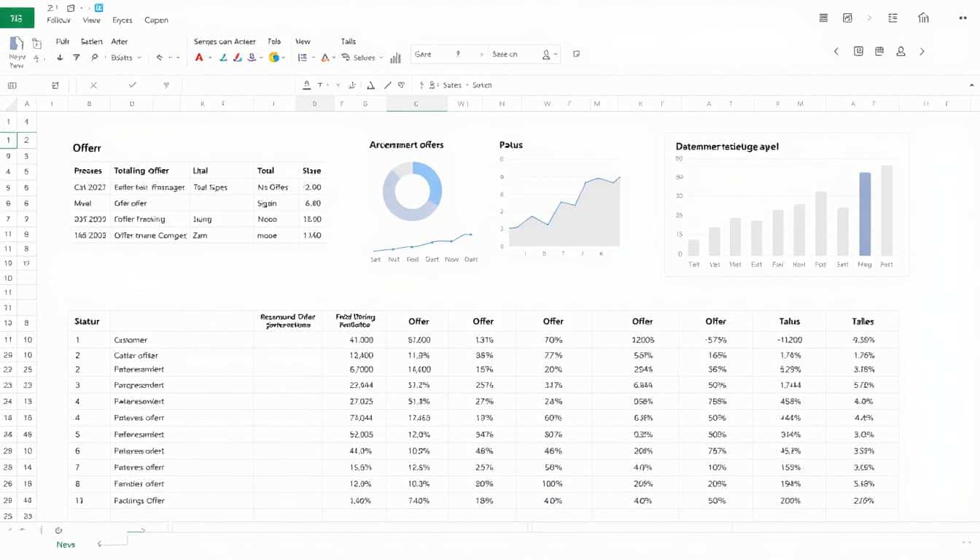Image resolution: width=980 pixels, height=560 pixels.
Task: Click the Palus area line chart
Action: (564, 211)
